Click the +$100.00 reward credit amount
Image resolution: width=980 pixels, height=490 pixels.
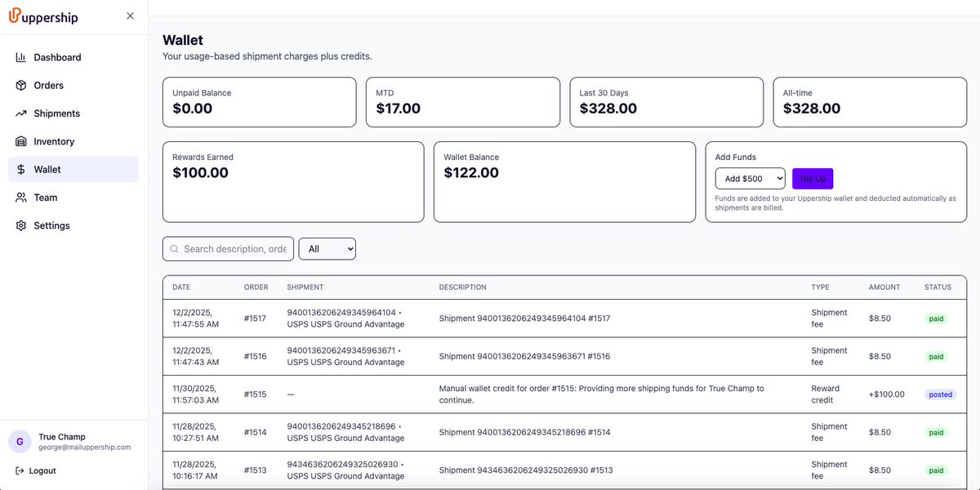coord(887,394)
